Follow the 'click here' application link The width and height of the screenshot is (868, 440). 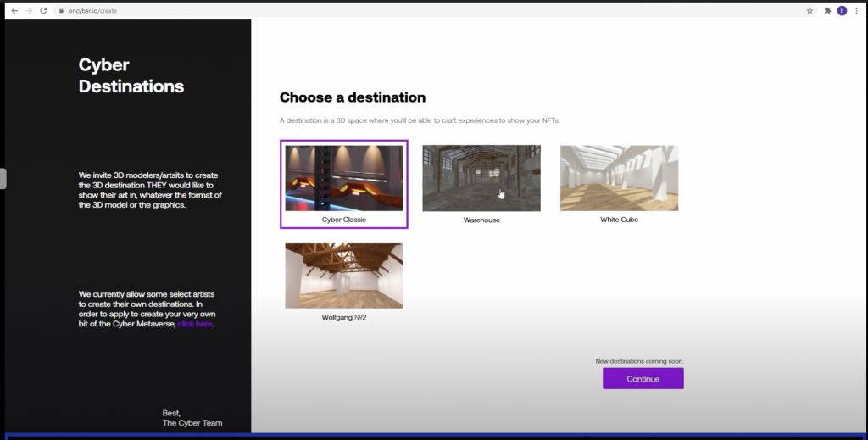click(195, 324)
